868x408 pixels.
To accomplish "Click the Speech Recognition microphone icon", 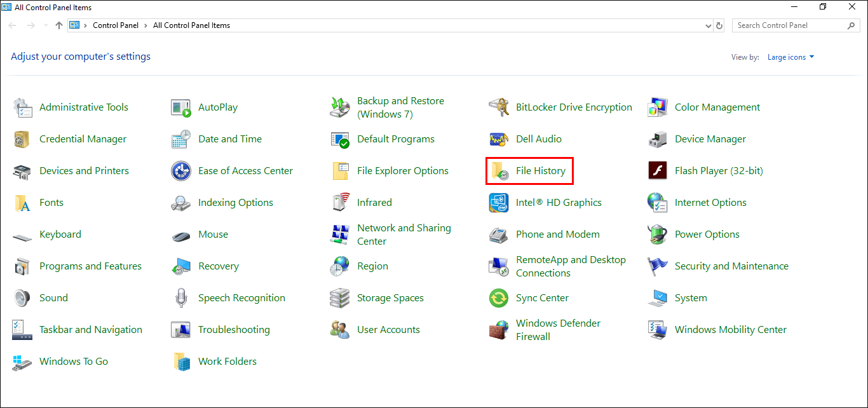I will coord(181,298).
